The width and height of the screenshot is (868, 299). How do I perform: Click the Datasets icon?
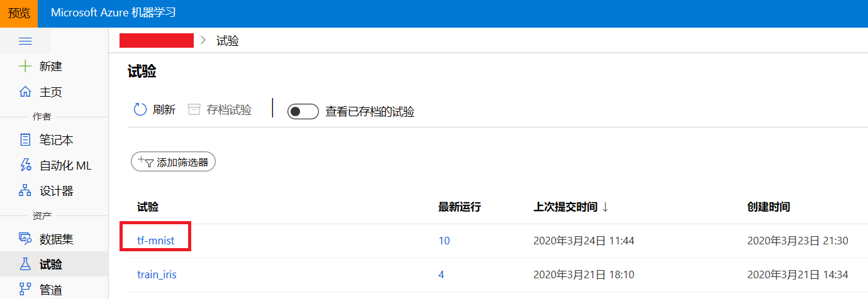pos(25,239)
